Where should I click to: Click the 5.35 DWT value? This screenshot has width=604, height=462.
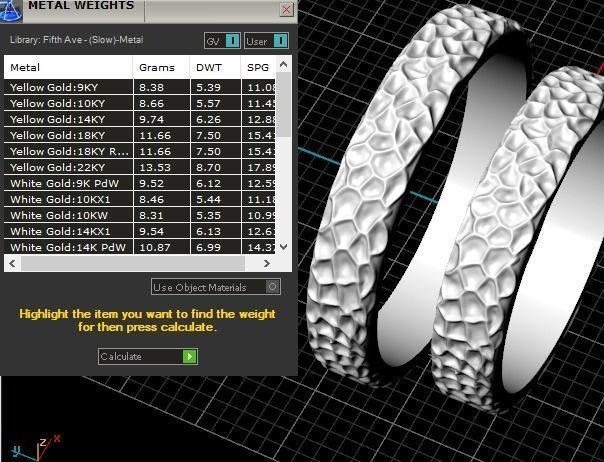pyautogui.click(x=208, y=215)
